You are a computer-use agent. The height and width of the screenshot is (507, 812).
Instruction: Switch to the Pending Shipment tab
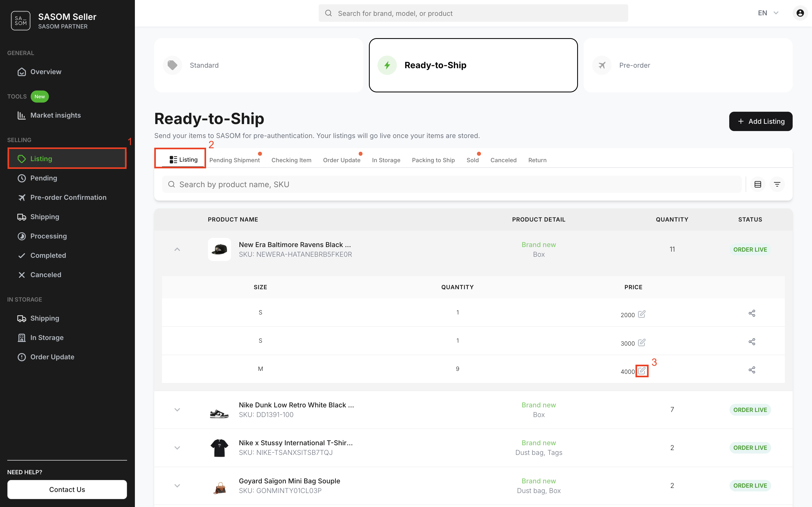235,160
